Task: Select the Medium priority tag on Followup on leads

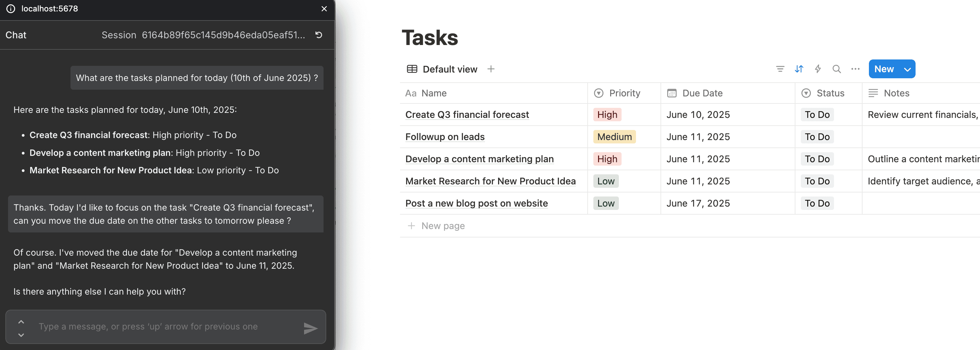Action: [x=614, y=137]
